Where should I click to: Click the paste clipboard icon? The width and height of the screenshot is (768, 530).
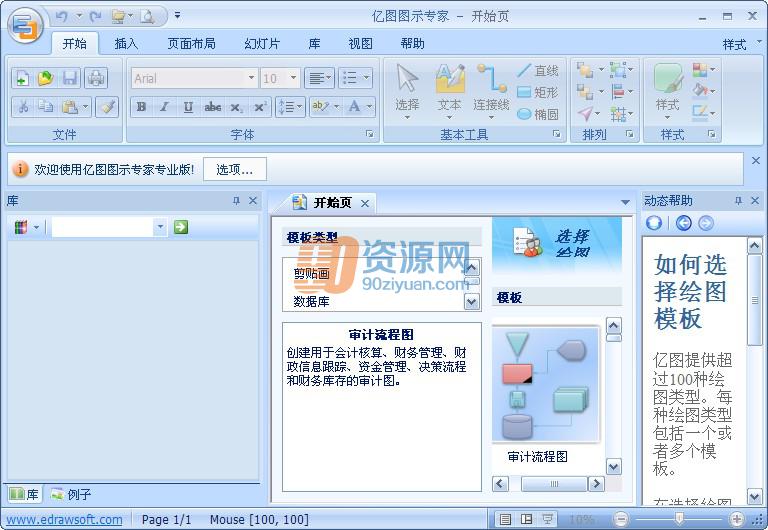tap(70, 107)
